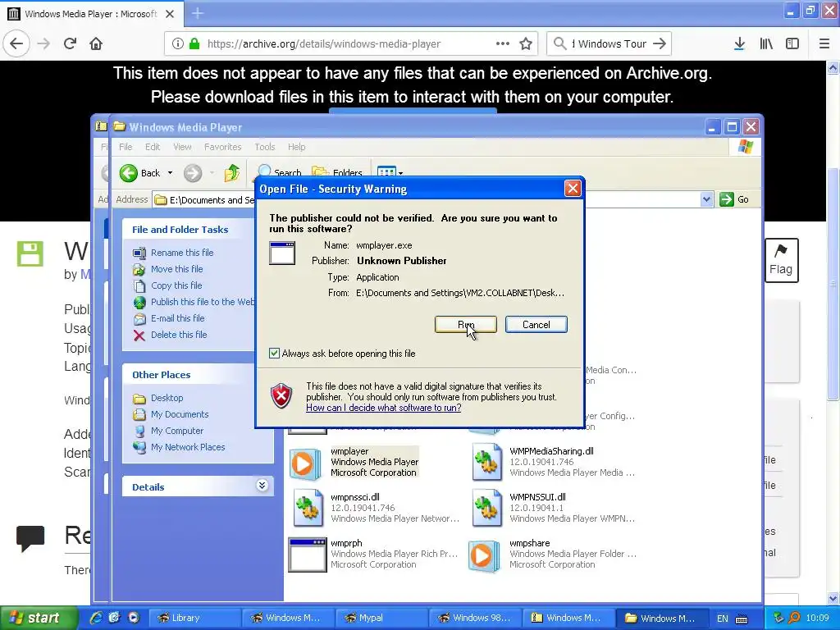The height and width of the screenshot is (630, 840).
Task: Select the wmpnssci.dll file icon
Action: tap(308, 508)
